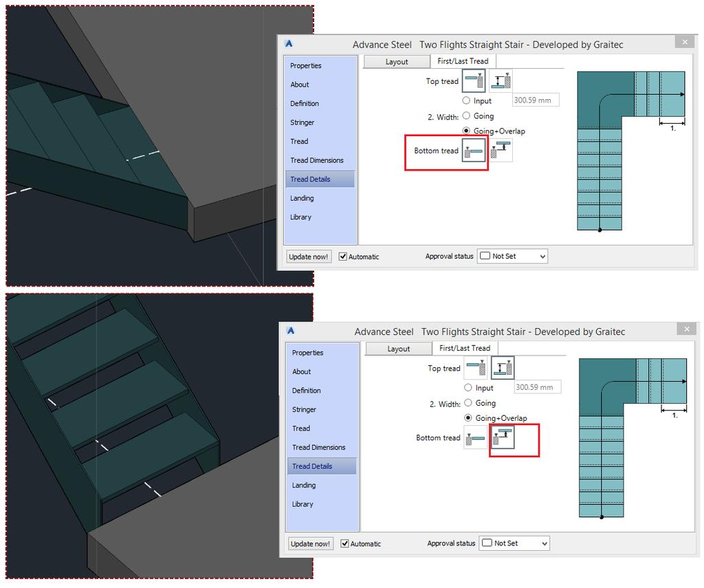Image resolution: width=704 pixels, height=588 pixels.
Task: Click lower 3D stair model viewport
Action: (159, 436)
